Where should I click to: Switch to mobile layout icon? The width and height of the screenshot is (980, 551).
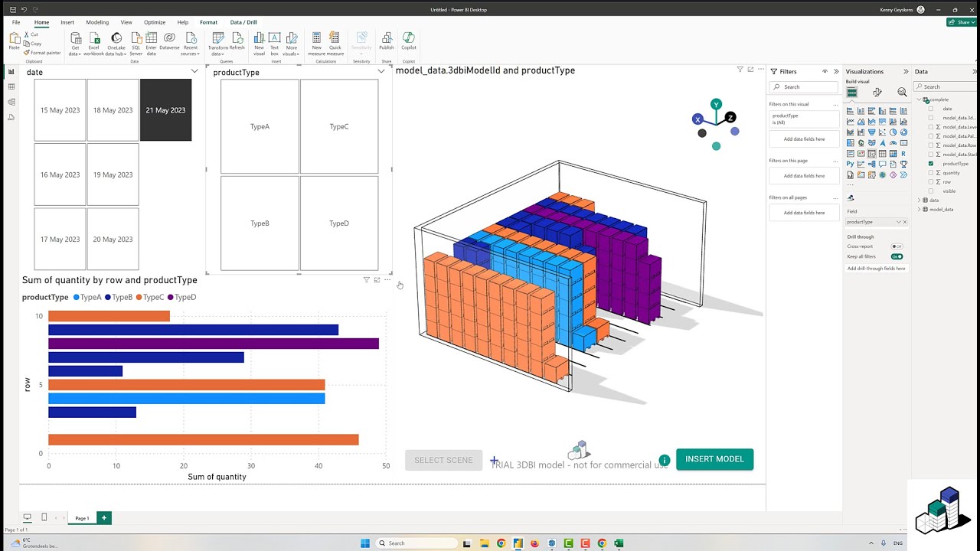(x=44, y=517)
